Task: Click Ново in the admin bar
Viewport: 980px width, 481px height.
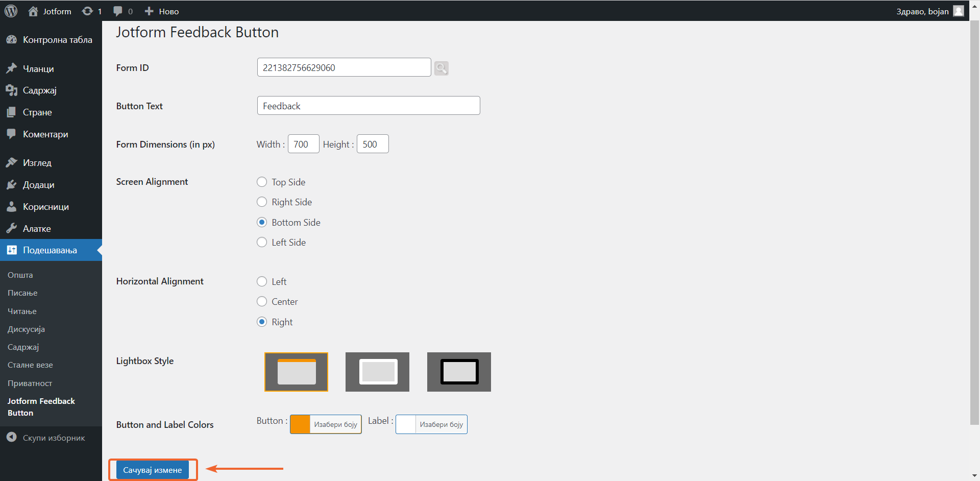Action: click(x=169, y=11)
